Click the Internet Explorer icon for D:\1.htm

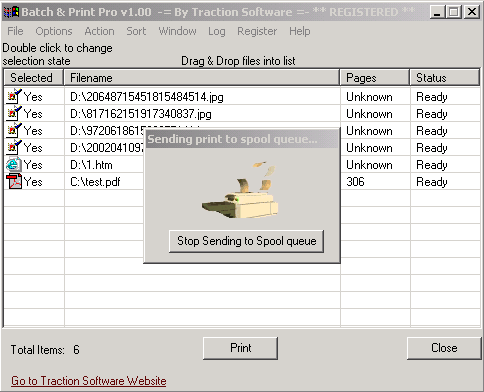point(14,165)
